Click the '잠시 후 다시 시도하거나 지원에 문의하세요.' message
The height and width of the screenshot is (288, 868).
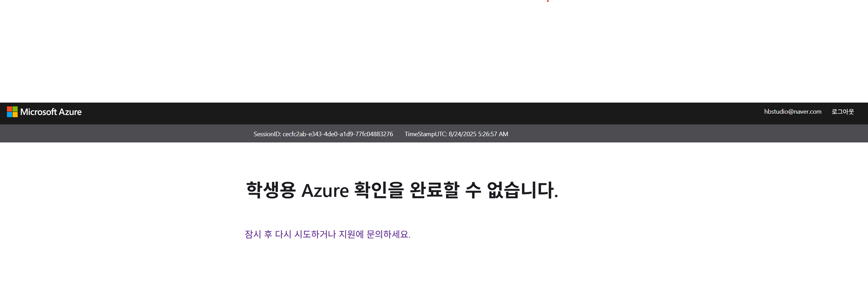pos(327,234)
